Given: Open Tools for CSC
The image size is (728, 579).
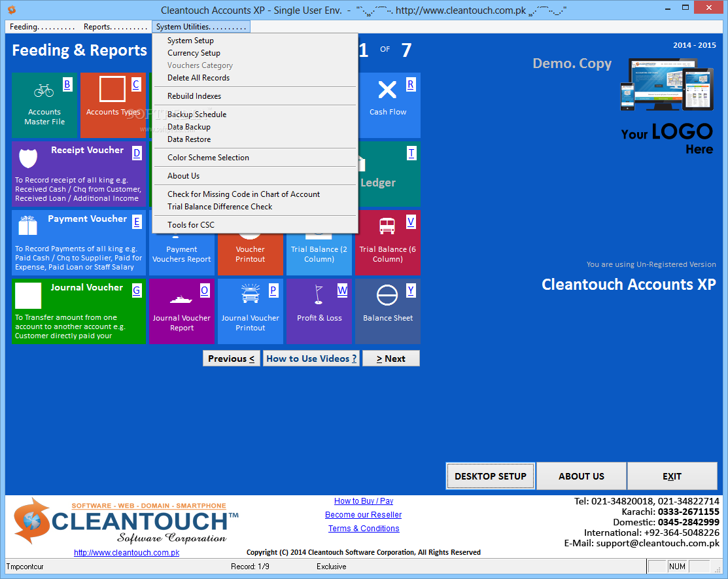Looking at the screenshot, I should pos(255,224).
